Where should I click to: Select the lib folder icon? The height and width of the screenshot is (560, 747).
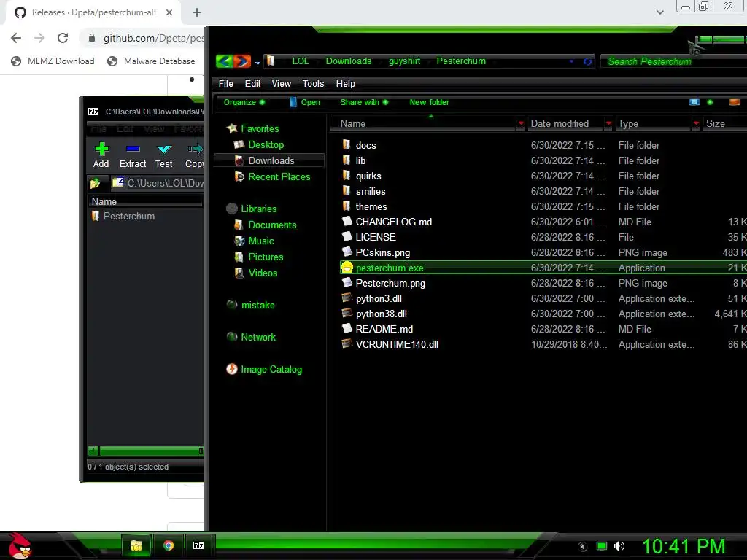[x=347, y=160]
